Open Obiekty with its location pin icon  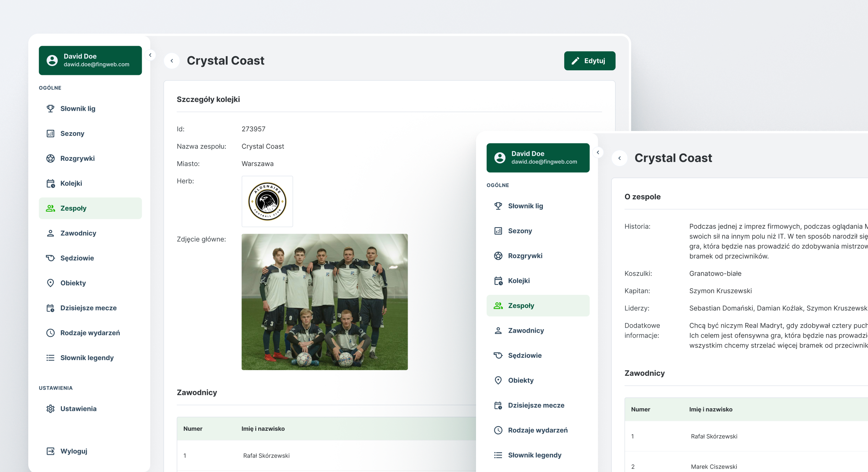click(x=50, y=283)
